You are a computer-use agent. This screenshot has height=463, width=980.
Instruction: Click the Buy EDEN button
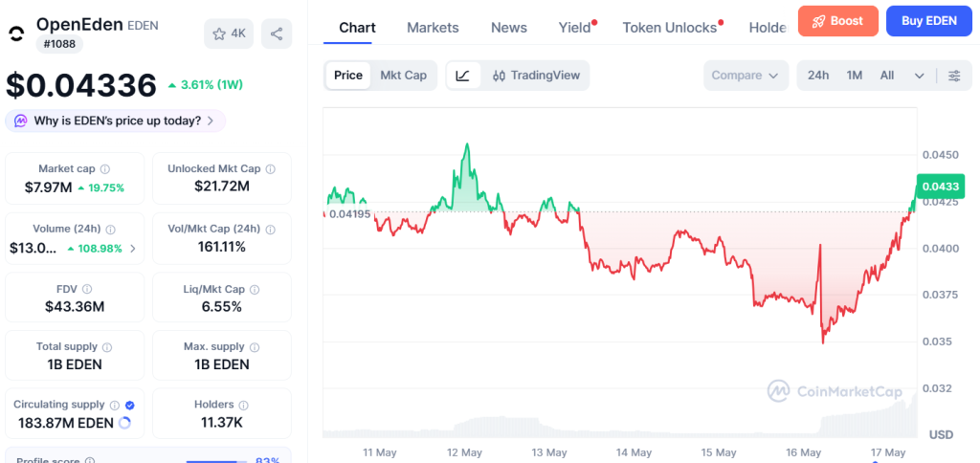pyautogui.click(x=928, y=21)
